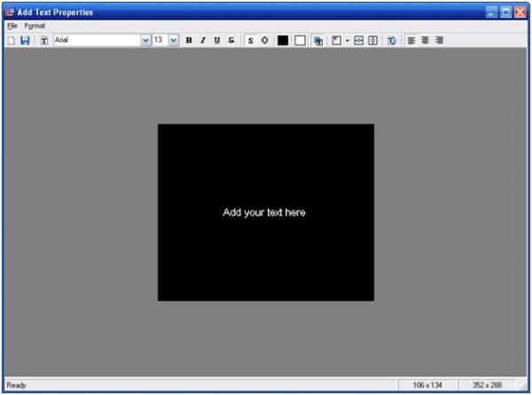Maximize the Add Text Properties window
The height and width of the screenshot is (395, 532).
point(506,12)
